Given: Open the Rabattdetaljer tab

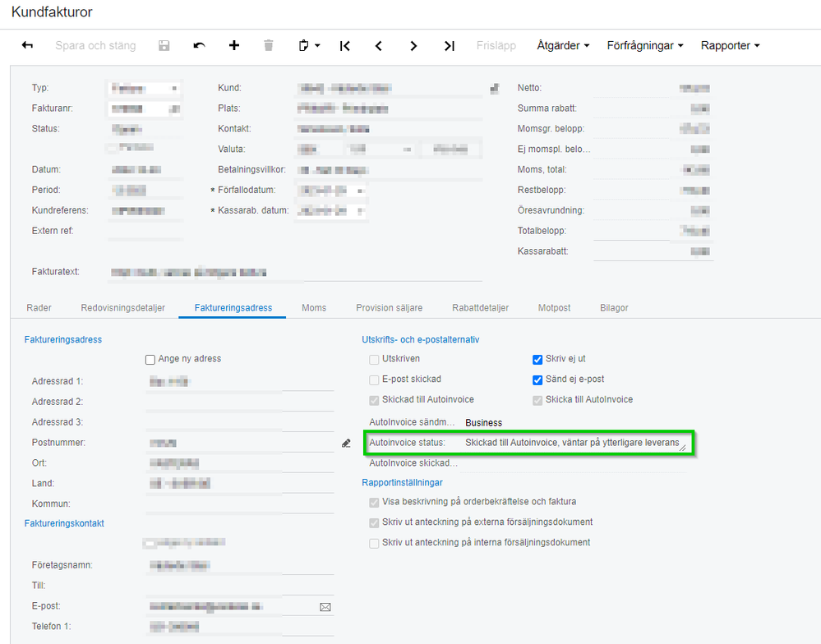Looking at the screenshot, I should [x=480, y=307].
